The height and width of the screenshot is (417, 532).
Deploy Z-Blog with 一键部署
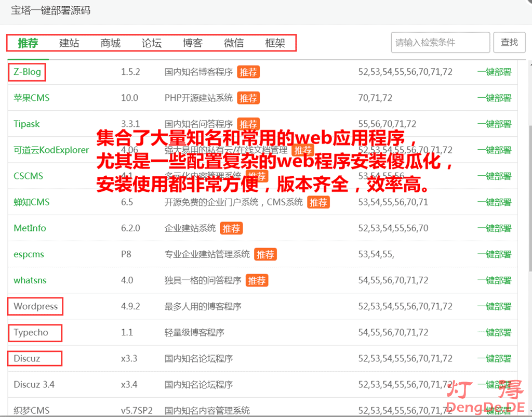coord(494,72)
